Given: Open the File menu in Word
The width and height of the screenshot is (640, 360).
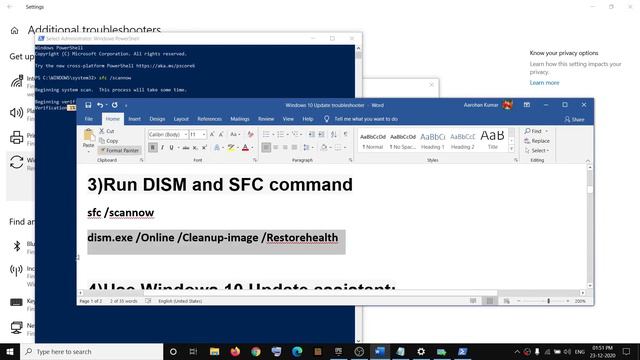Looking at the screenshot, I should click(x=89, y=119).
